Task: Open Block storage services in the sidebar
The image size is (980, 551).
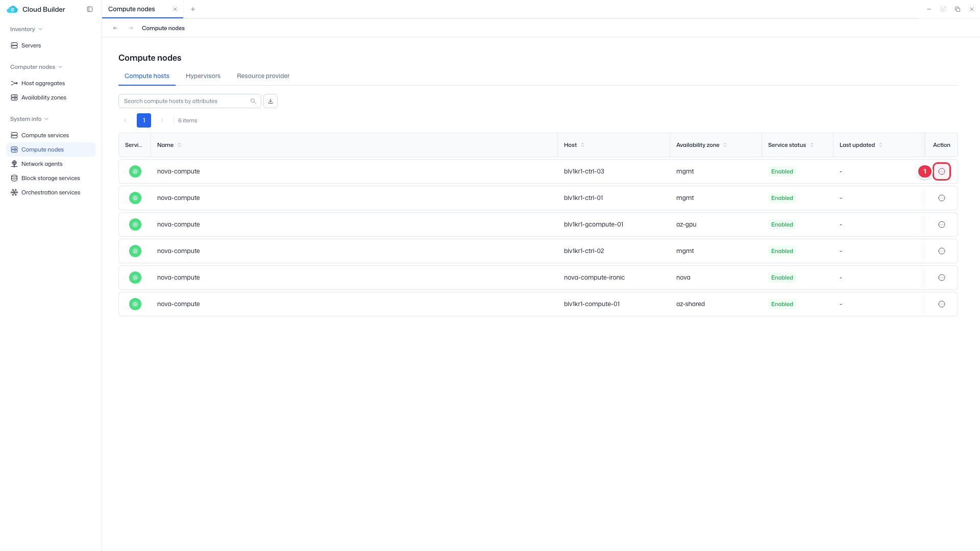Action: 51,178
